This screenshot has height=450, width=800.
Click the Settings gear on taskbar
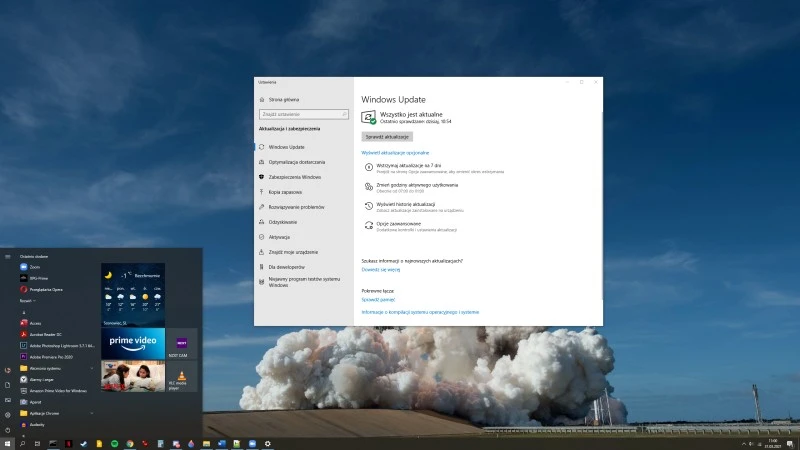point(267,444)
